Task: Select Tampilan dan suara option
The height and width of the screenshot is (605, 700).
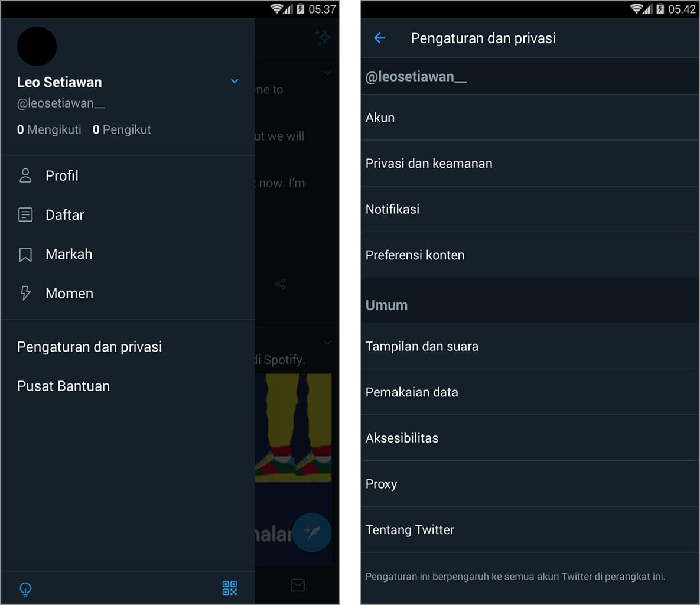Action: (530, 346)
